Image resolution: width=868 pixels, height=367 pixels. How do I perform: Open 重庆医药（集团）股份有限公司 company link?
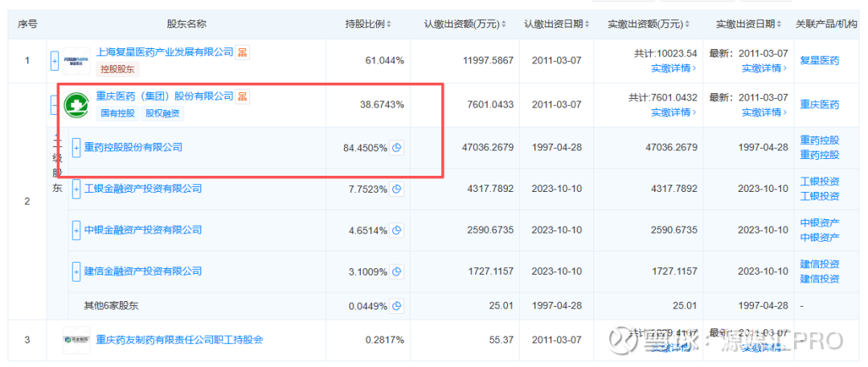[165, 96]
